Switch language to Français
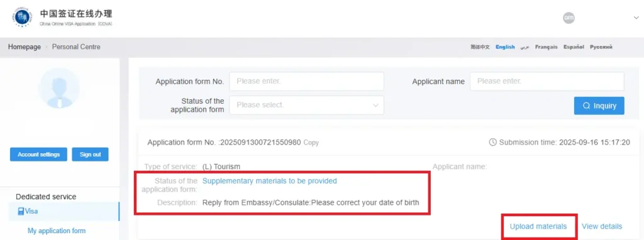This screenshot has height=240, width=644. [547, 47]
